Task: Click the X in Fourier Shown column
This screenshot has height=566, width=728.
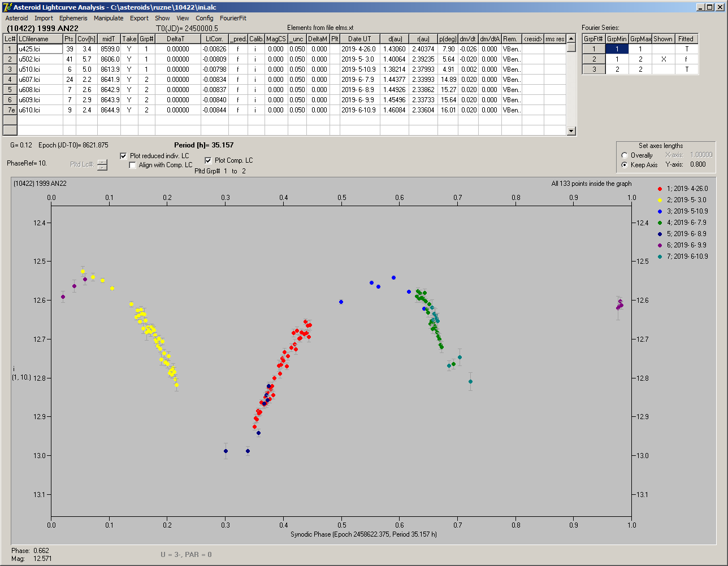Action: (663, 59)
